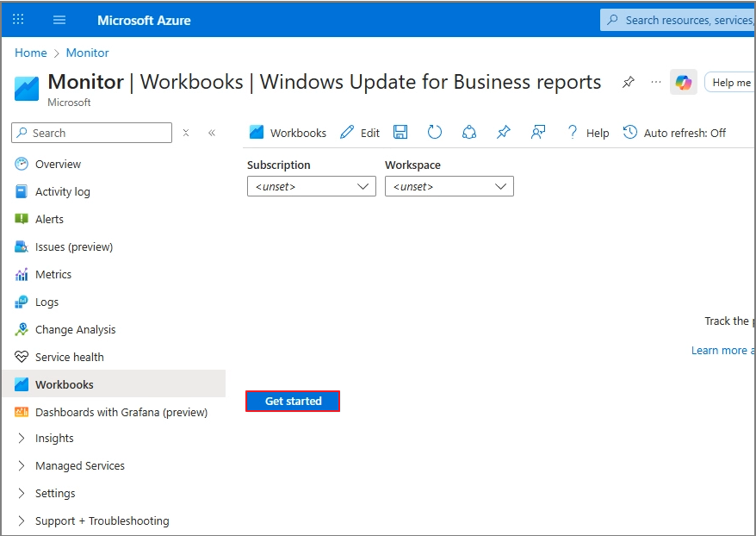Click the Workbooks toolbar button
756x536 pixels.
288,133
